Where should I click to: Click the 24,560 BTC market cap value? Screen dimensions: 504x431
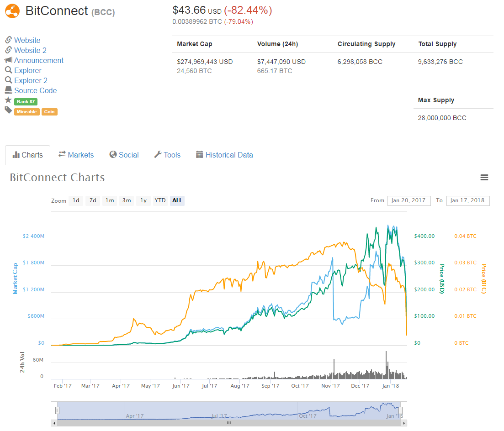194,71
